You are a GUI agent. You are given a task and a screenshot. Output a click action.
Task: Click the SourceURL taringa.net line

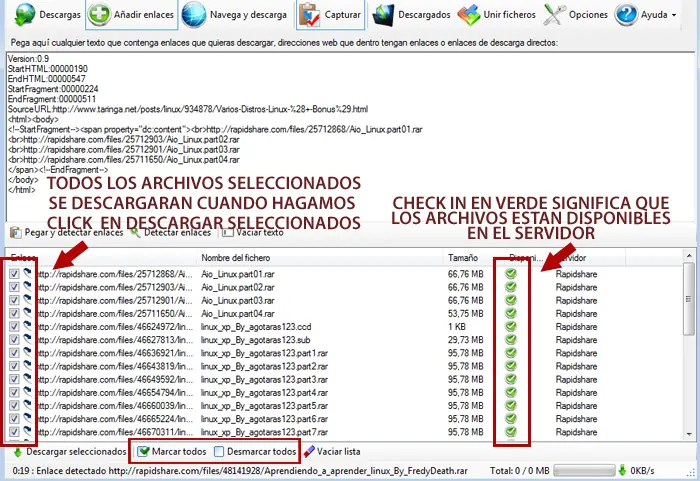click(188, 109)
